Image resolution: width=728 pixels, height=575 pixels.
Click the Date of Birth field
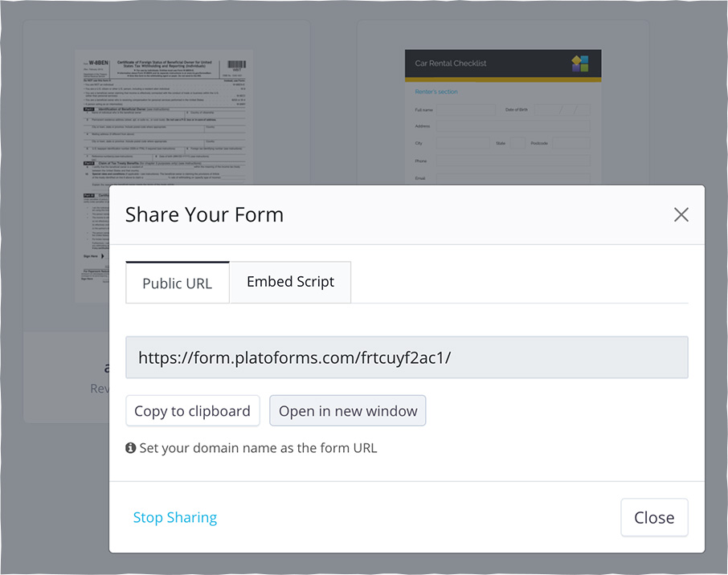[561, 110]
